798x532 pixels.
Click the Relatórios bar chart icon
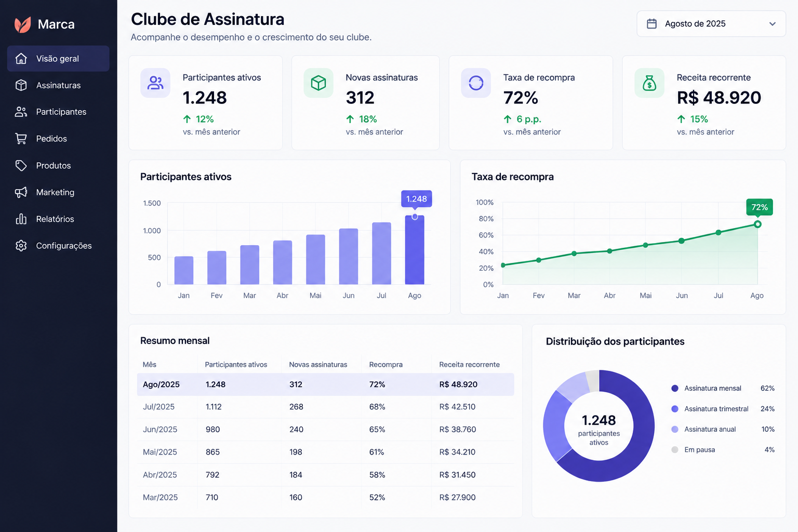point(21,219)
